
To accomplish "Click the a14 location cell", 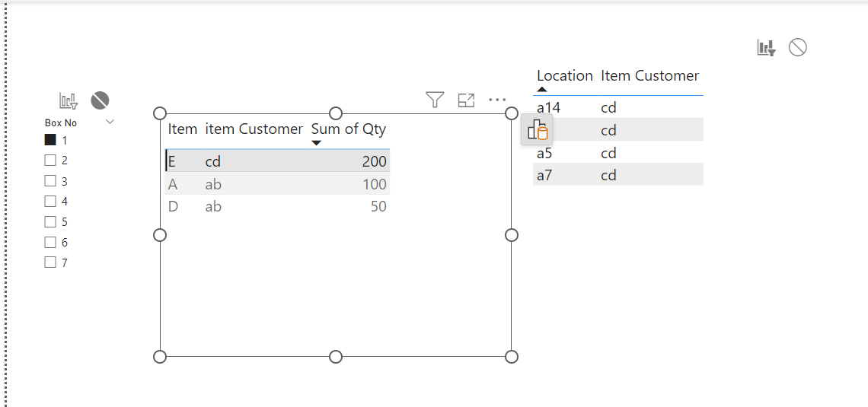I will 549,107.
